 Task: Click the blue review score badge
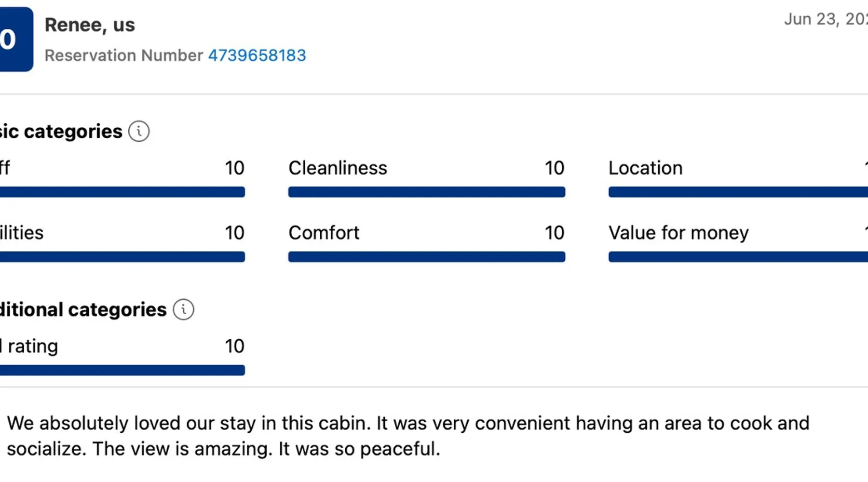tap(14, 40)
